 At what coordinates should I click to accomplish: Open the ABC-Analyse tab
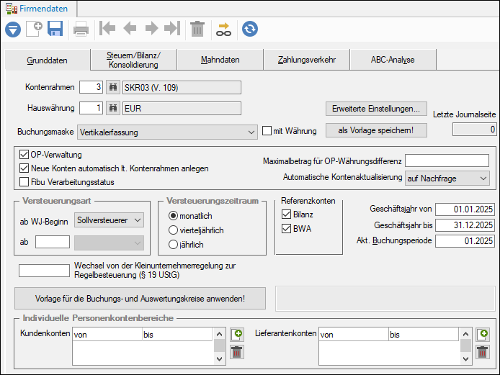tap(393, 60)
